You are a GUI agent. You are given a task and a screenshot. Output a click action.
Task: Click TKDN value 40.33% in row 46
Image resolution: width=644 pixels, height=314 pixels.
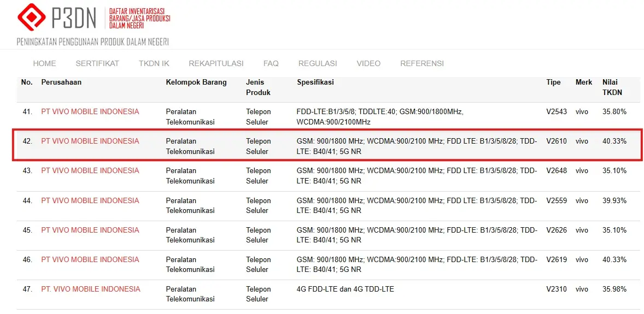click(x=614, y=260)
